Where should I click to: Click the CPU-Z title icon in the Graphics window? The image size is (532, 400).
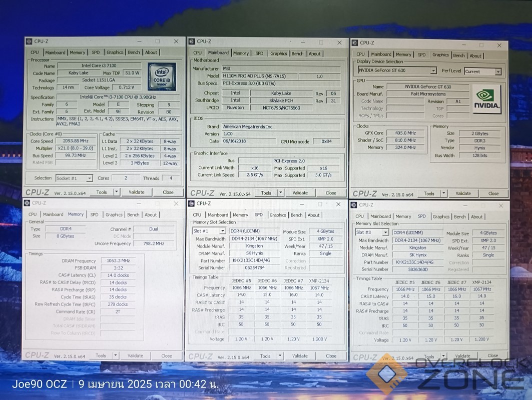pyautogui.click(x=355, y=42)
